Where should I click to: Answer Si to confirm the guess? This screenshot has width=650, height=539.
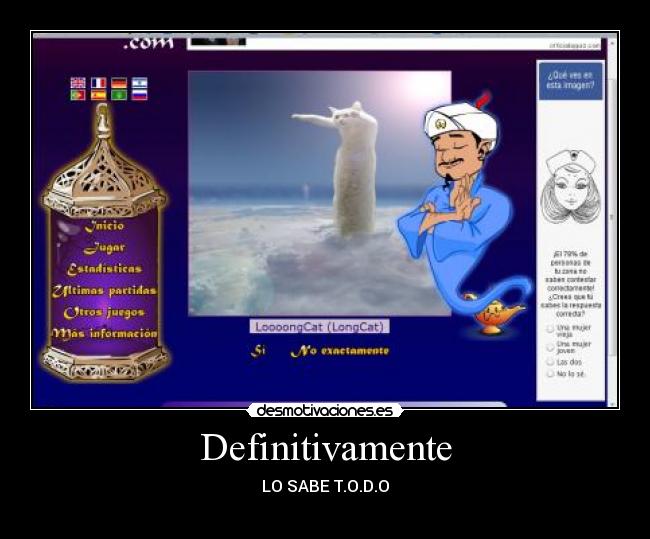[258, 351]
